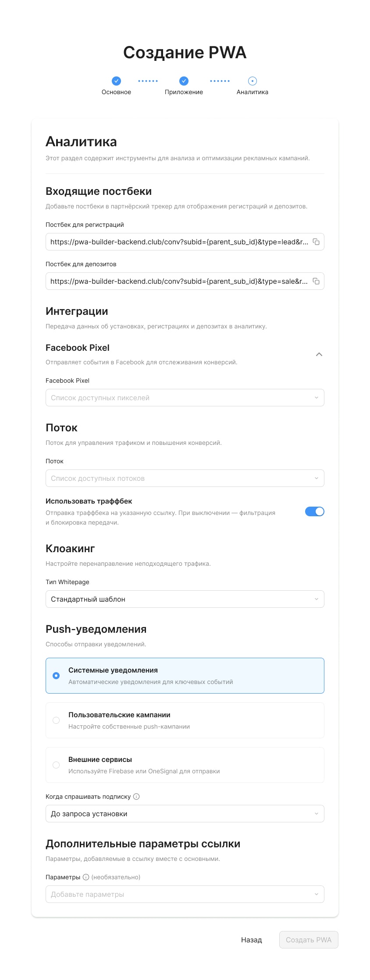Open the Список доступных пикселей dropdown
The image size is (370, 980).
click(x=185, y=397)
